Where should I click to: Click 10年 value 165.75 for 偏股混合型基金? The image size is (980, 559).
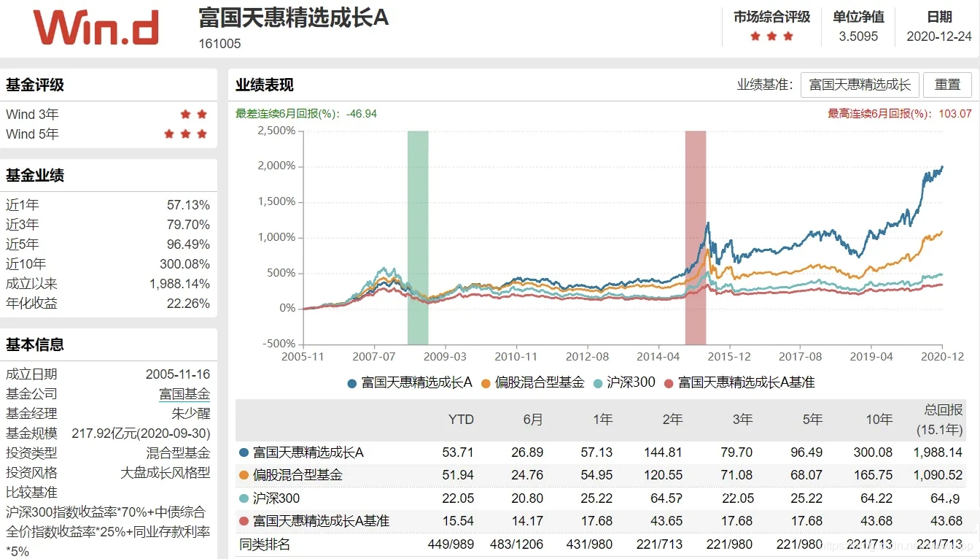[x=874, y=475]
